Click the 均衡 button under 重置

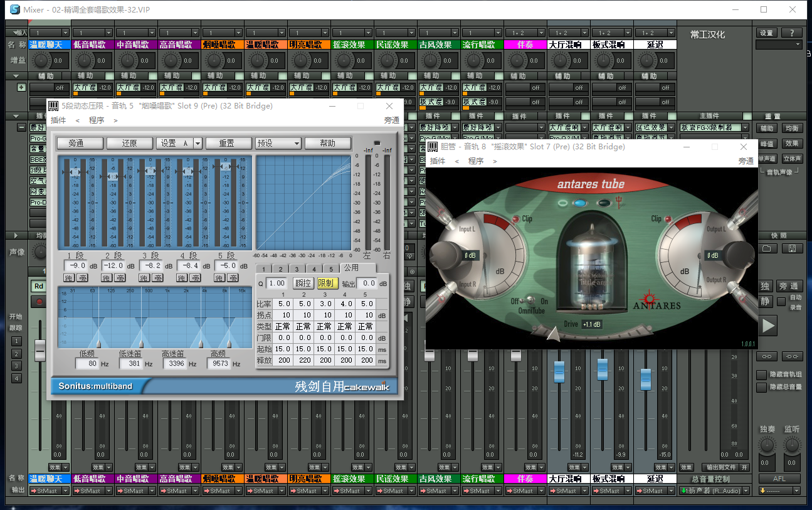tap(792, 128)
